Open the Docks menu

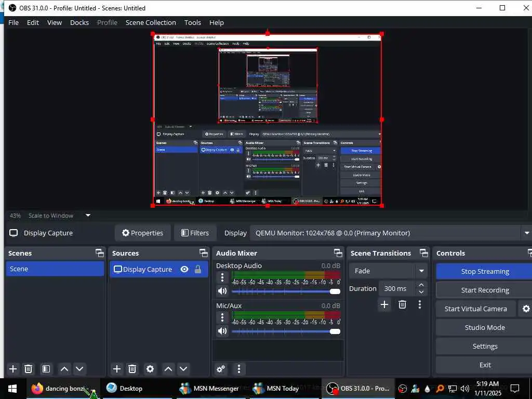point(79,22)
